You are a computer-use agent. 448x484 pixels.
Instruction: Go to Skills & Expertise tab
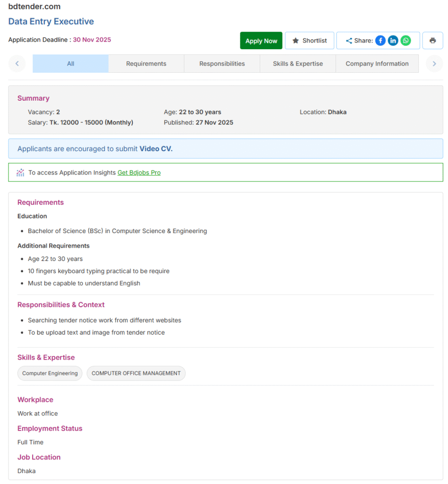coord(298,64)
